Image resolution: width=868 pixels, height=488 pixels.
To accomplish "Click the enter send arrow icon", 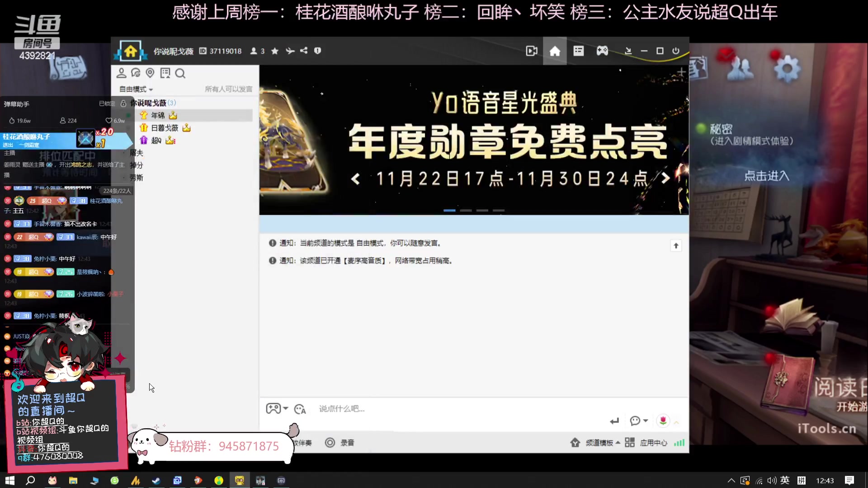I will pyautogui.click(x=614, y=421).
